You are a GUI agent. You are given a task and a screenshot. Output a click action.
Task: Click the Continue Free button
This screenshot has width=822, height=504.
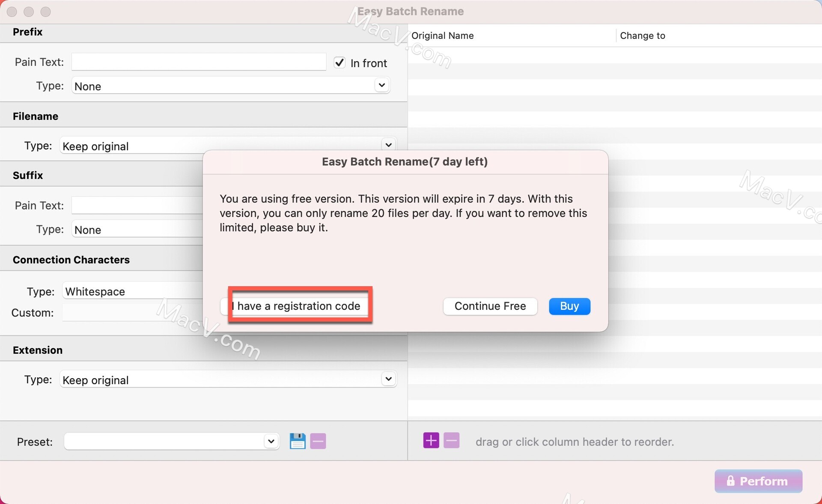[x=490, y=306]
